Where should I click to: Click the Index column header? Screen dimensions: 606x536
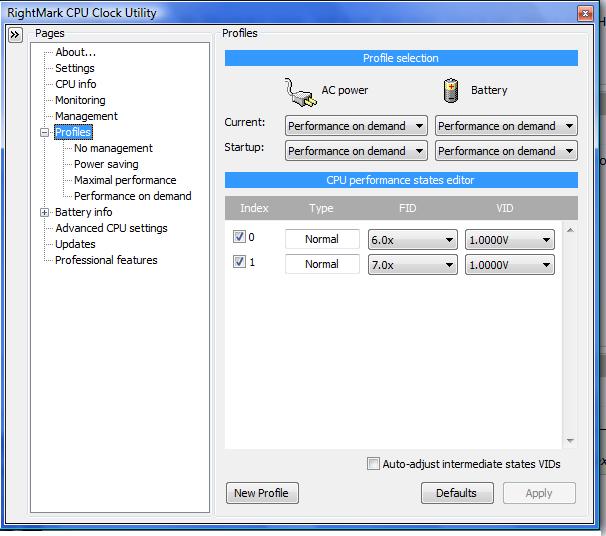coord(254,208)
